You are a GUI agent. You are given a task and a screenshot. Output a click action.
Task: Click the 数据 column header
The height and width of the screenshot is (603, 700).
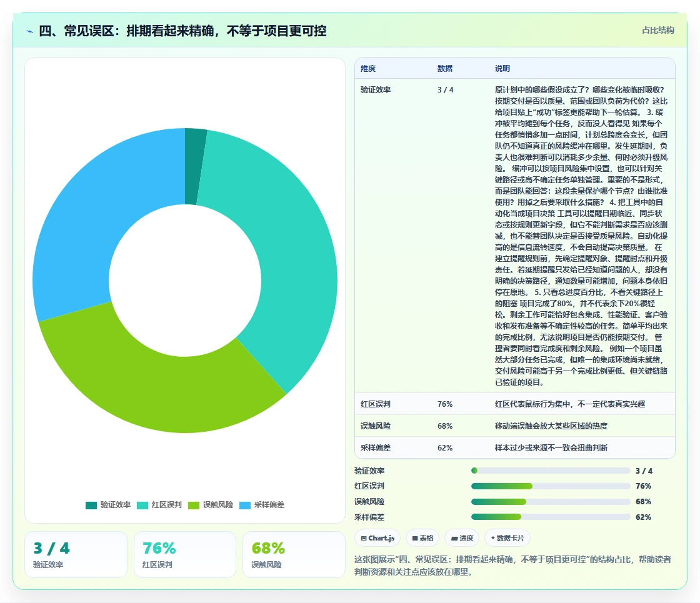tap(444, 69)
